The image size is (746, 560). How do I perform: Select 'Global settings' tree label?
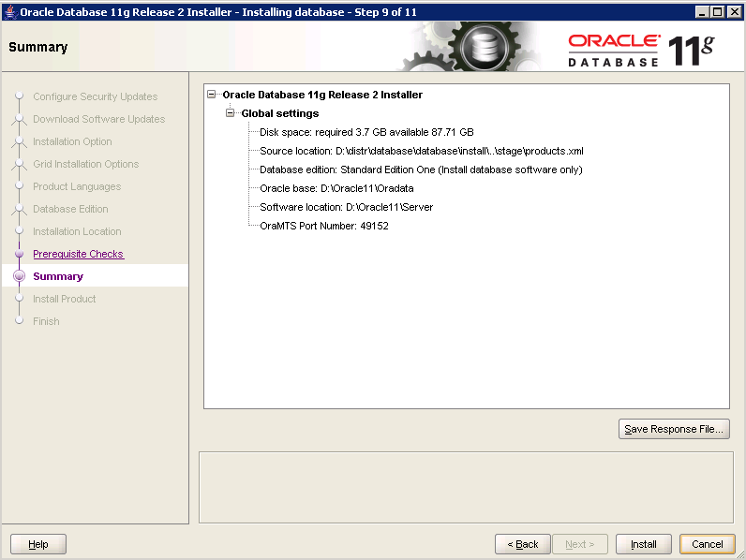pyautogui.click(x=279, y=113)
